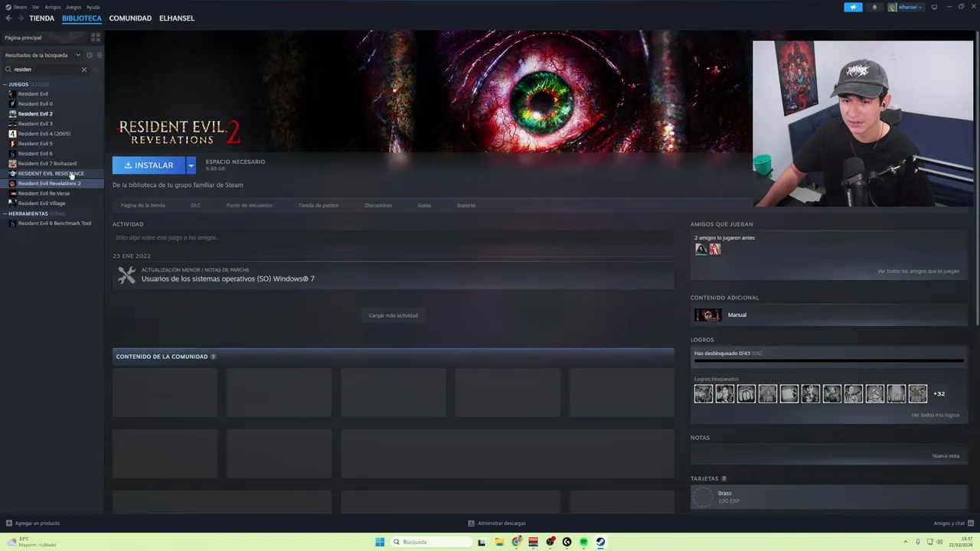Open Chrome from the taskbar
Screen dimensions: 980x551
point(517,542)
